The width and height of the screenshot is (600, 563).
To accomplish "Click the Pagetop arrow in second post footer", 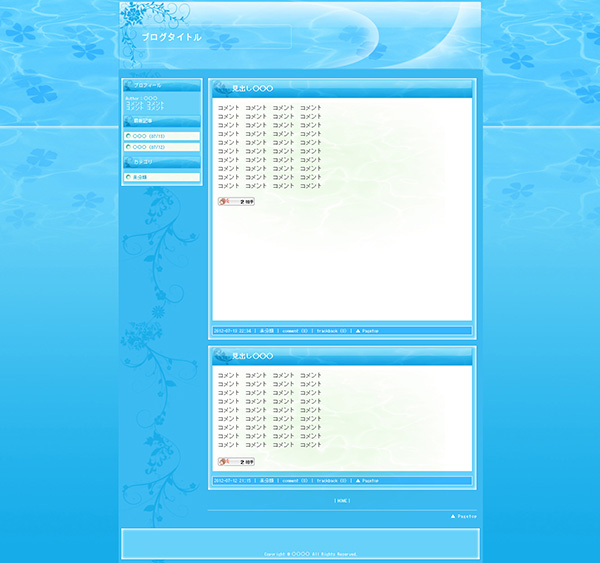I will [358, 480].
